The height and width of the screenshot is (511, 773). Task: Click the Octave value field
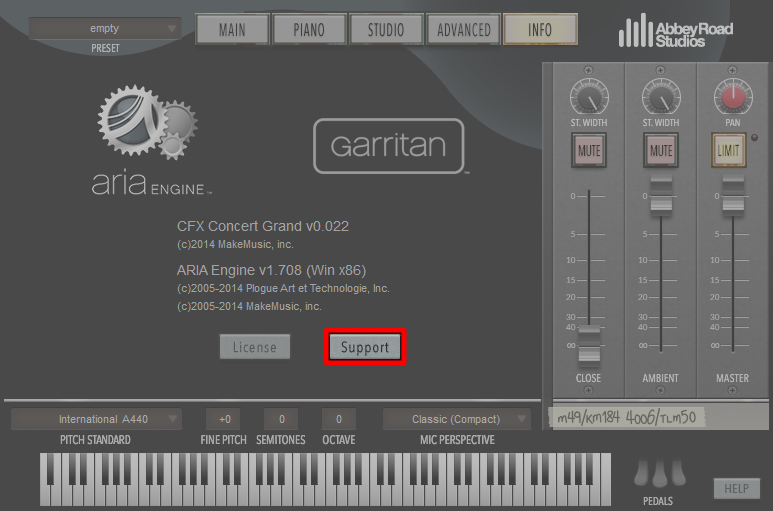point(339,419)
